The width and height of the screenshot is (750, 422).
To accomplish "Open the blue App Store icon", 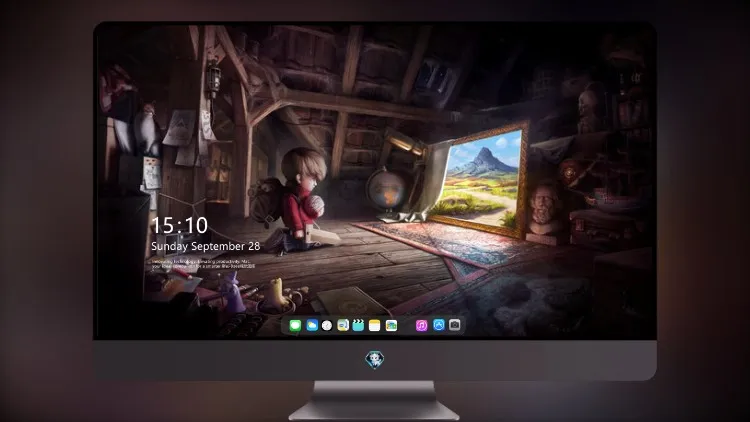I will point(439,325).
